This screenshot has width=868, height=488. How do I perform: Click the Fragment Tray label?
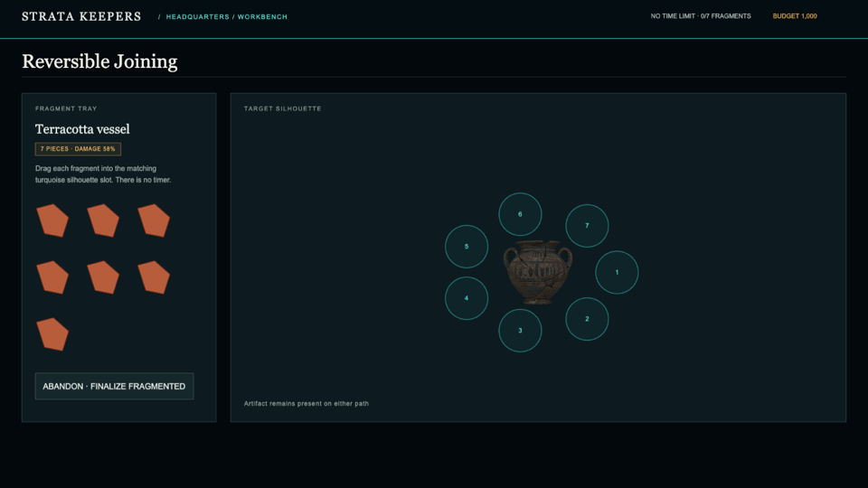(x=66, y=108)
